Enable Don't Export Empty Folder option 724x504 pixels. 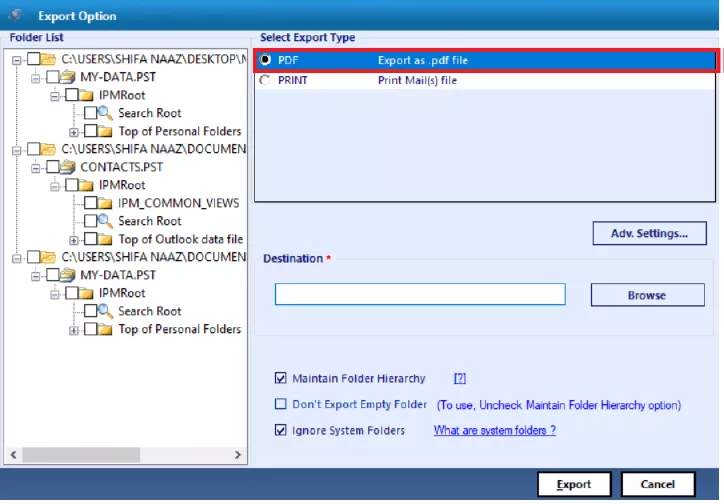[x=280, y=405]
